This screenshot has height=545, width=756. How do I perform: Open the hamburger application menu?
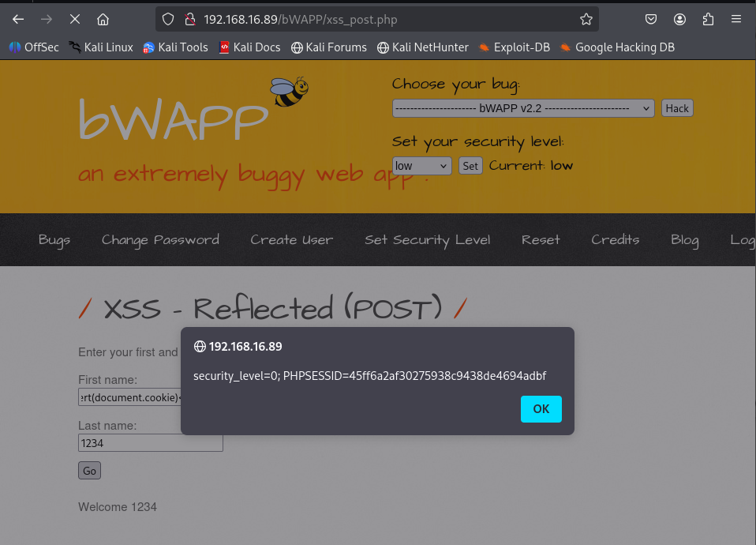tap(735, 19)
